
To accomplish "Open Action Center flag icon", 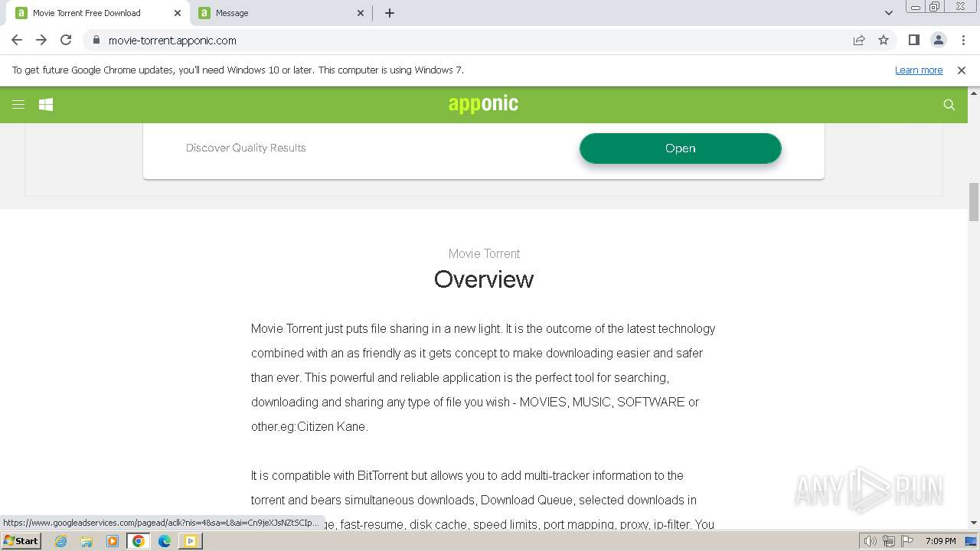I will (908, 541).
